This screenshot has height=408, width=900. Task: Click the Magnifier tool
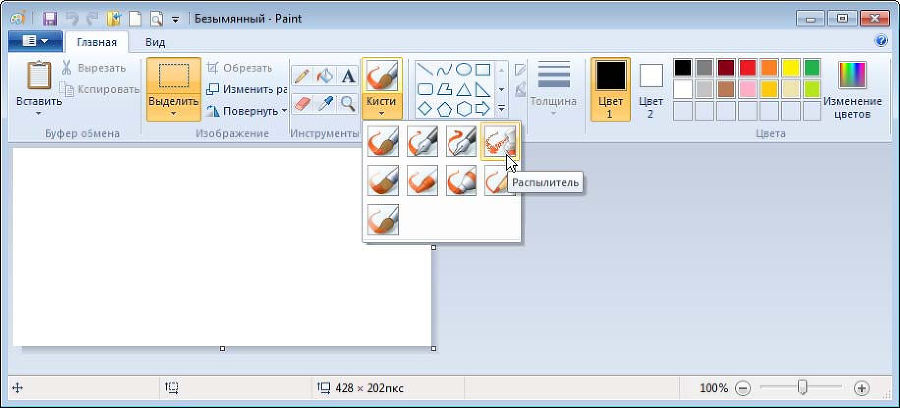point(348,103)
